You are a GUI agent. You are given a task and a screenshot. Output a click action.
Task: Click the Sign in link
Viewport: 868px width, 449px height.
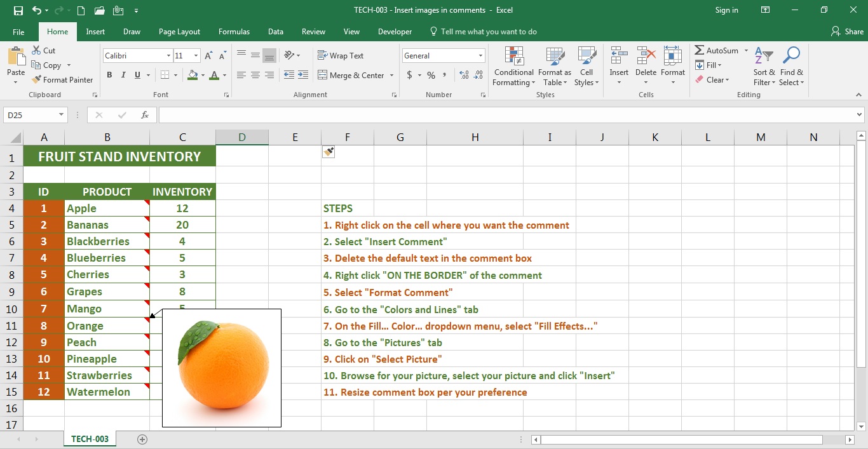(x=726, y=10)
